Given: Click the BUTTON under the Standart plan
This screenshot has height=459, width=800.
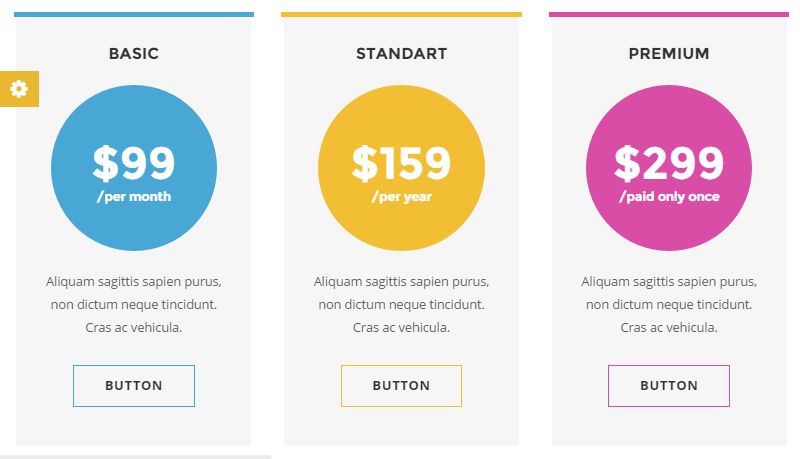Looking at the screenshot, I should [x=402, y=386].
